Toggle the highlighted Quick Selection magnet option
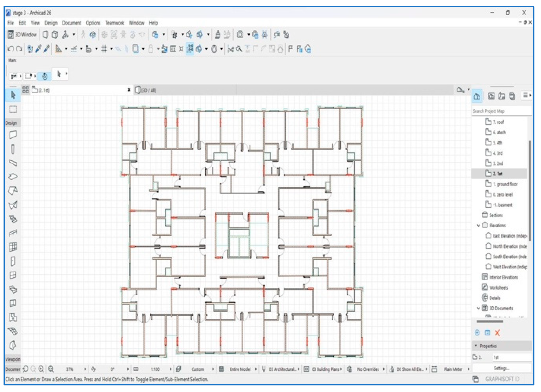 [x=45, y=76]
